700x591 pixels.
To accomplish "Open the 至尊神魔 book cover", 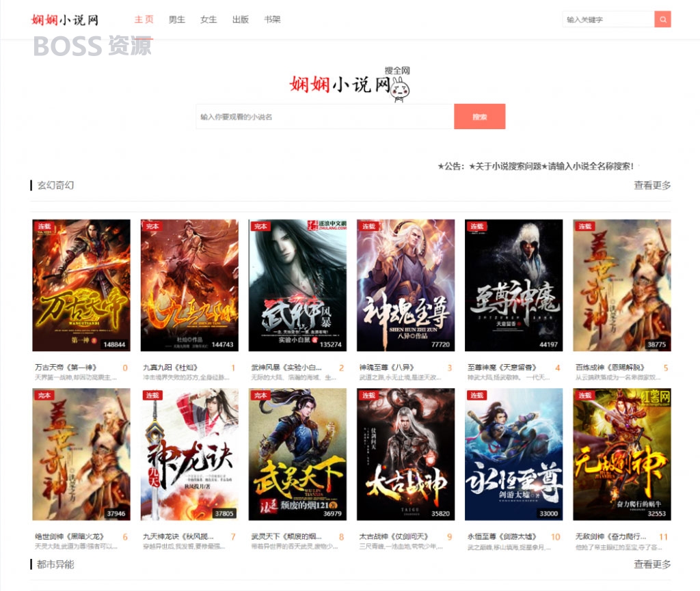I will 513,285.
